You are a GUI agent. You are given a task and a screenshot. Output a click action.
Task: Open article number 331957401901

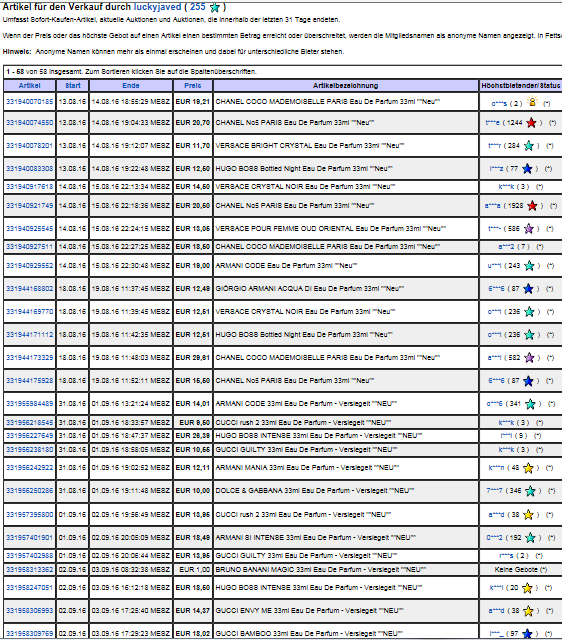[x=29, y=538]
